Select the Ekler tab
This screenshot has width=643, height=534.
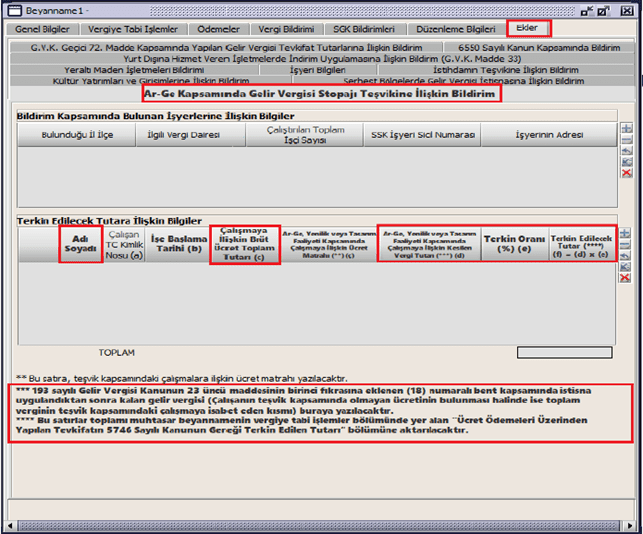point(527,29)
